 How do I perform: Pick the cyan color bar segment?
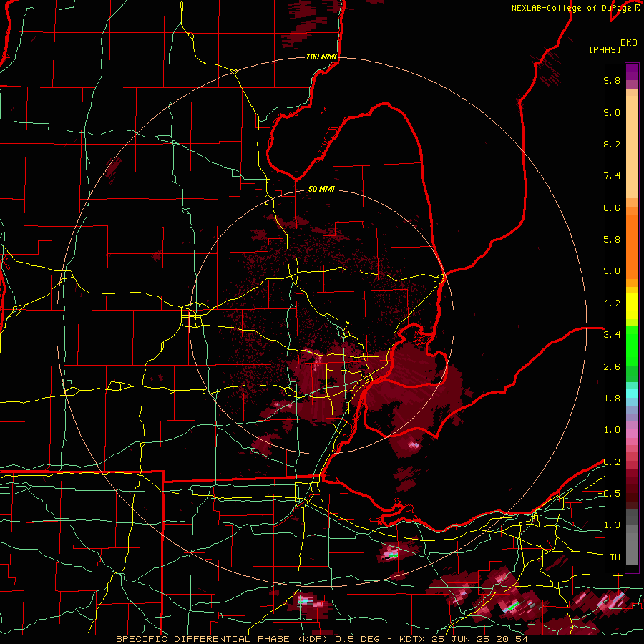(632, 394)
